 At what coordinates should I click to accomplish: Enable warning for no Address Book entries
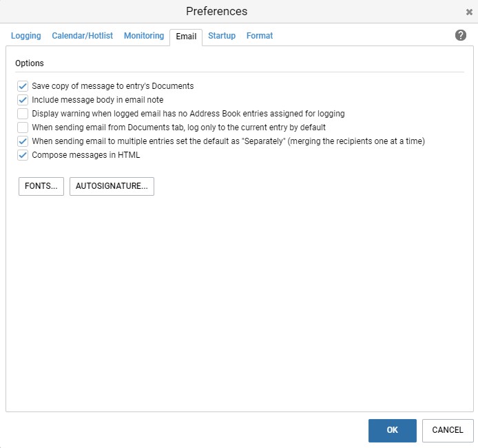[x=23, y=114]
